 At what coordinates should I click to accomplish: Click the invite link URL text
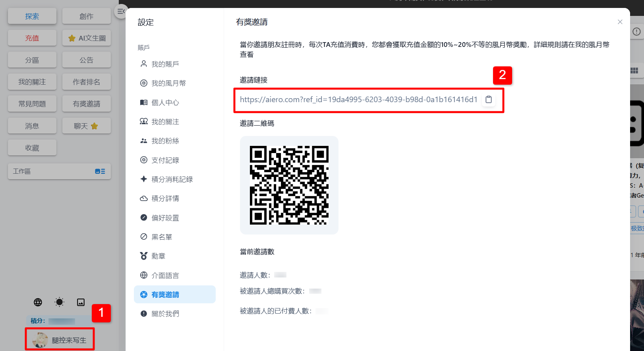coord(358,100)
